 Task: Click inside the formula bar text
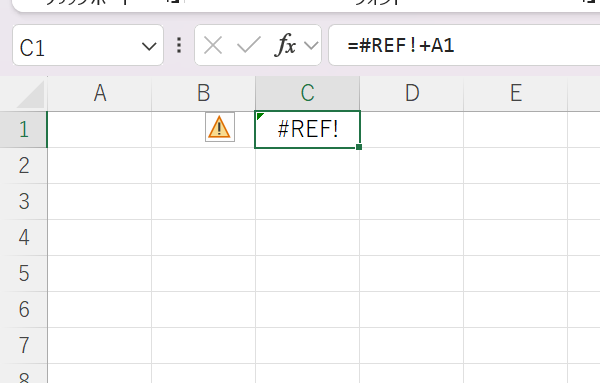[x=464, y=45]
